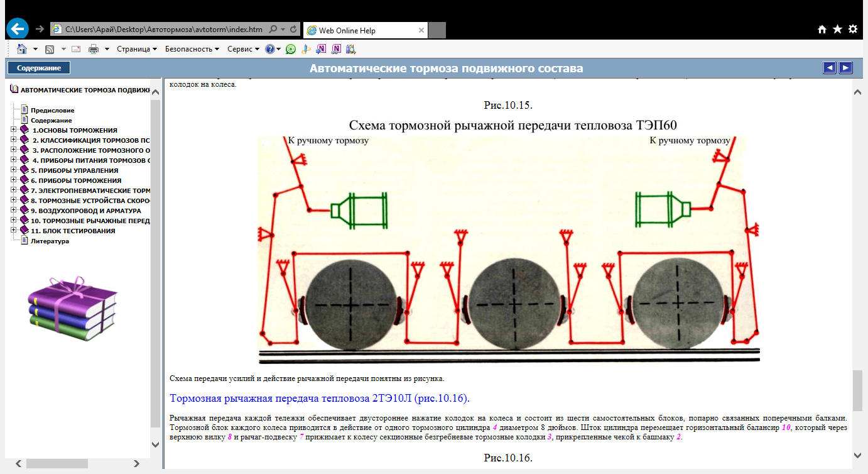The height and width of the screenshot is (474, 868).
Task: Click the last toolbar icon with magnifier
Action: (350, 48)
